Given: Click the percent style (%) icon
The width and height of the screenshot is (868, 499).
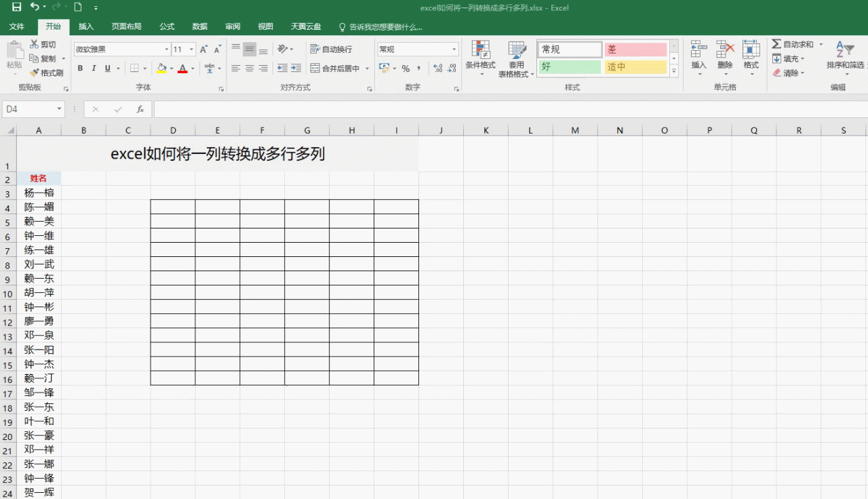Looking at the screenshot, I should (406, 68).
